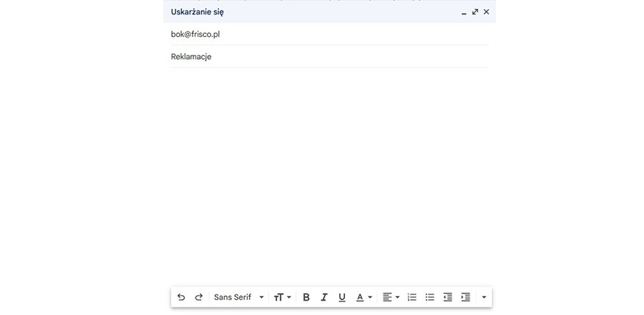Click the Uskarżanie się title bar text

(x=197, y=12)
